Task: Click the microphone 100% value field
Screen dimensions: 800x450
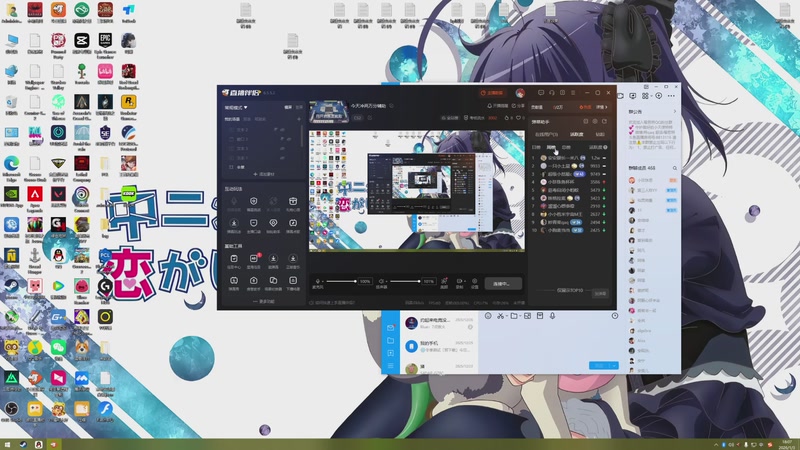Action: [x=365, y=281]
